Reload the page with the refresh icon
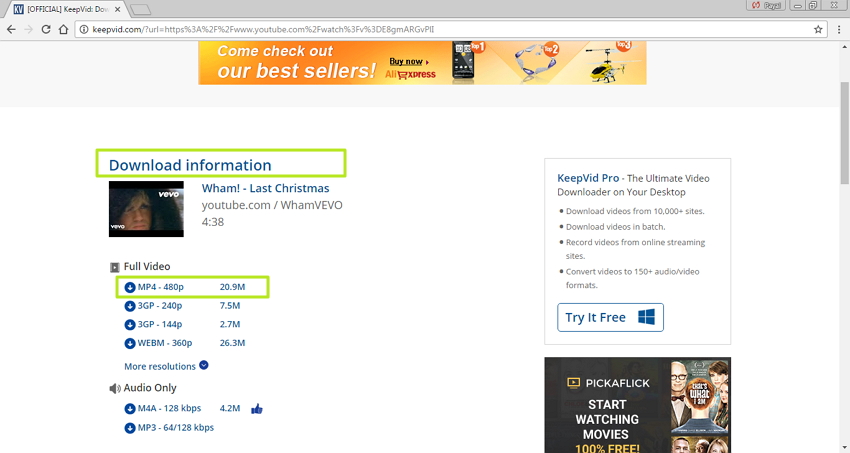This screenshot has height=453, width=850. [x=46, y=29]
